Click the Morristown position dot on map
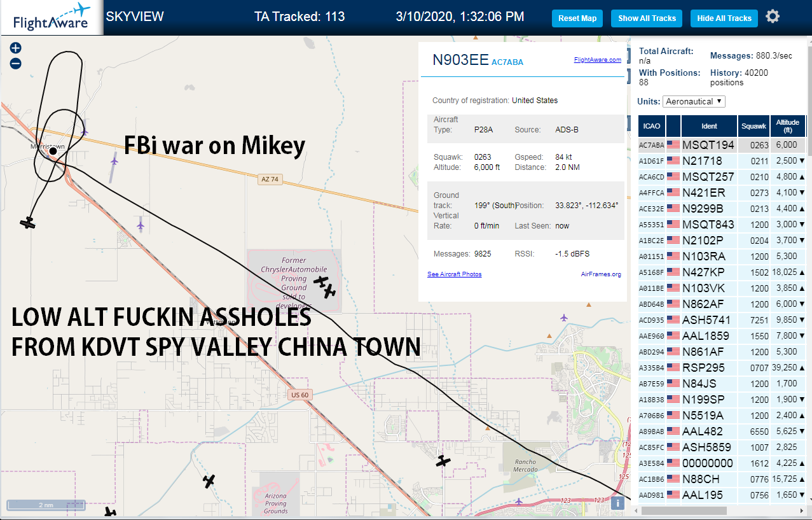 point(54,151)
